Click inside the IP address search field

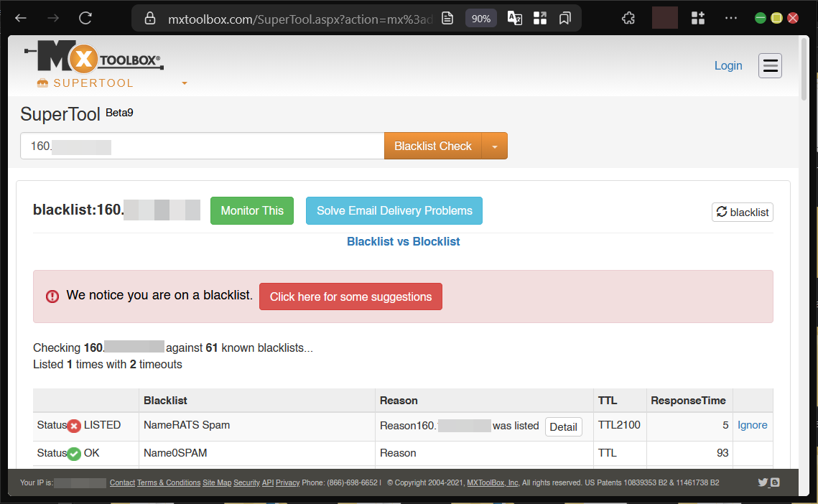pos(201,145)
